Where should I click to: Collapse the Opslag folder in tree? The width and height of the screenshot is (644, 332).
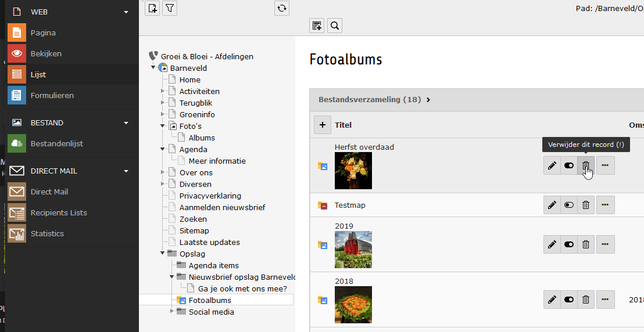pyautogui.click(x=163, y=254)
